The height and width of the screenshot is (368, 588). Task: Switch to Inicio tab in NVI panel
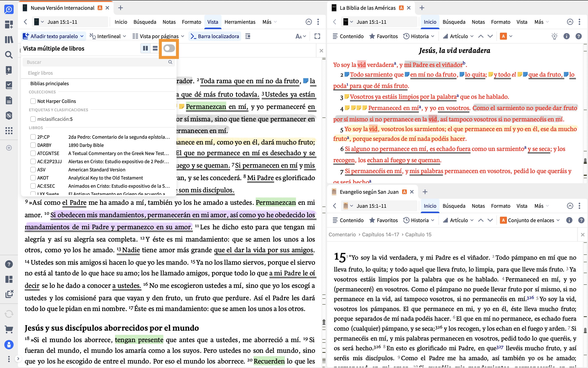pyautogui.click(x=121, y=22)
